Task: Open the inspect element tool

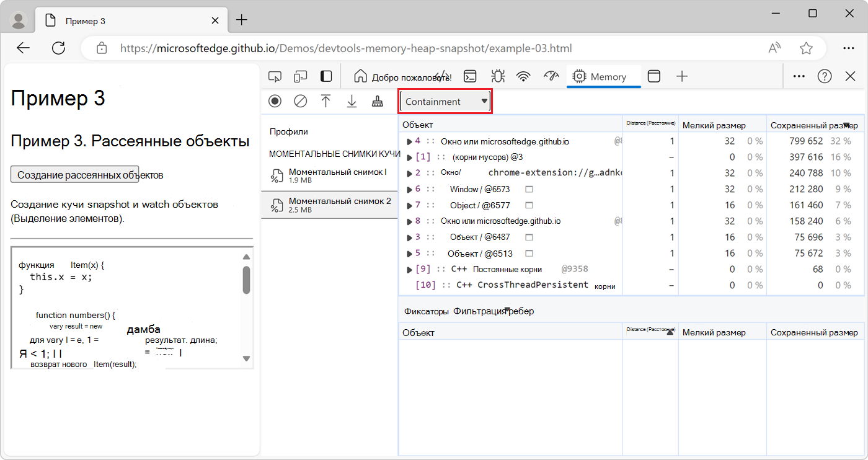Action: pos(275,76)
